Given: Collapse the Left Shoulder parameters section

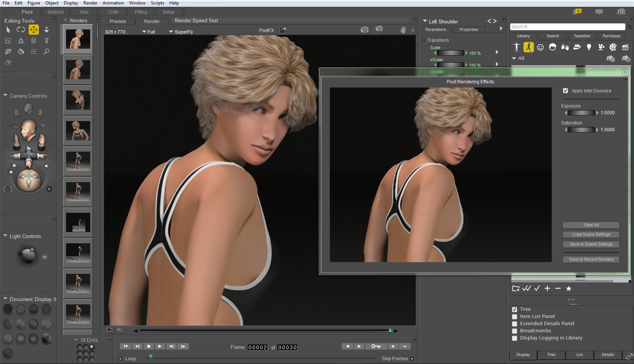Looking at the screenshot, I should click(425, 22).
